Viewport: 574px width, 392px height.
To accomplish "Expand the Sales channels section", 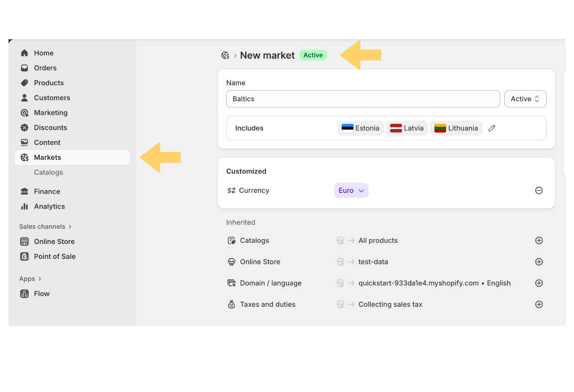I will click(x=45, y=227).
